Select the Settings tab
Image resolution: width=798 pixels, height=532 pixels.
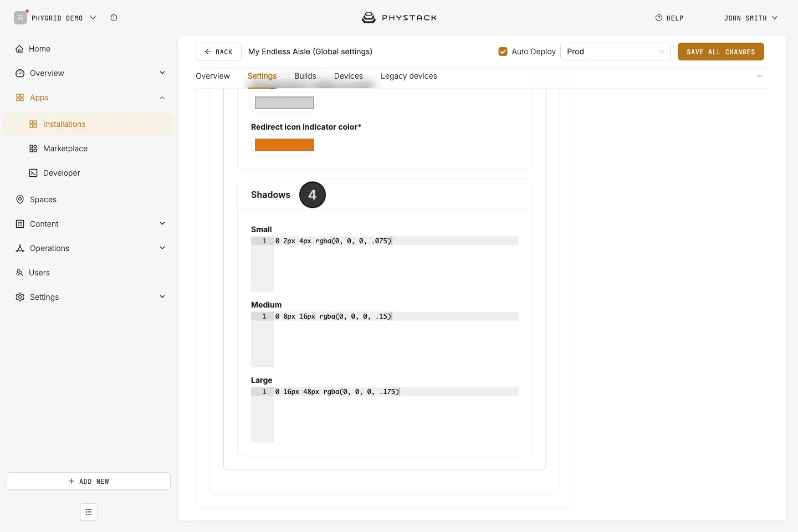click(262, 76)
